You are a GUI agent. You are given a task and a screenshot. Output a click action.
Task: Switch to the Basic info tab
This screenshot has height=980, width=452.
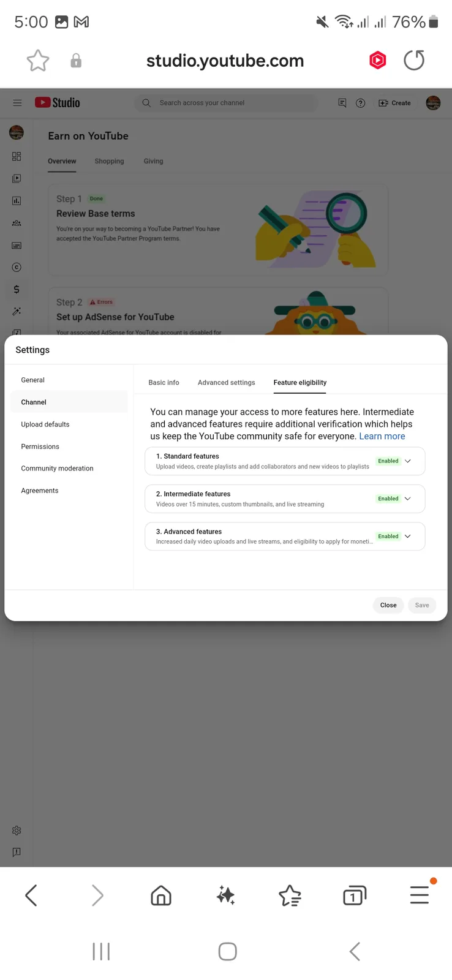[164, 382]
